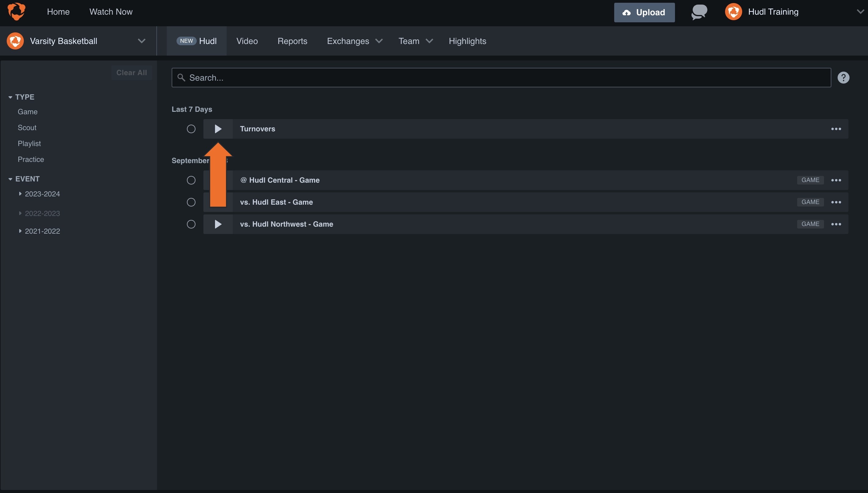The height and width of the screenshot is (493, 868).
Task: Open more options for the Turnovers video
Action: [x=837, y=129]
